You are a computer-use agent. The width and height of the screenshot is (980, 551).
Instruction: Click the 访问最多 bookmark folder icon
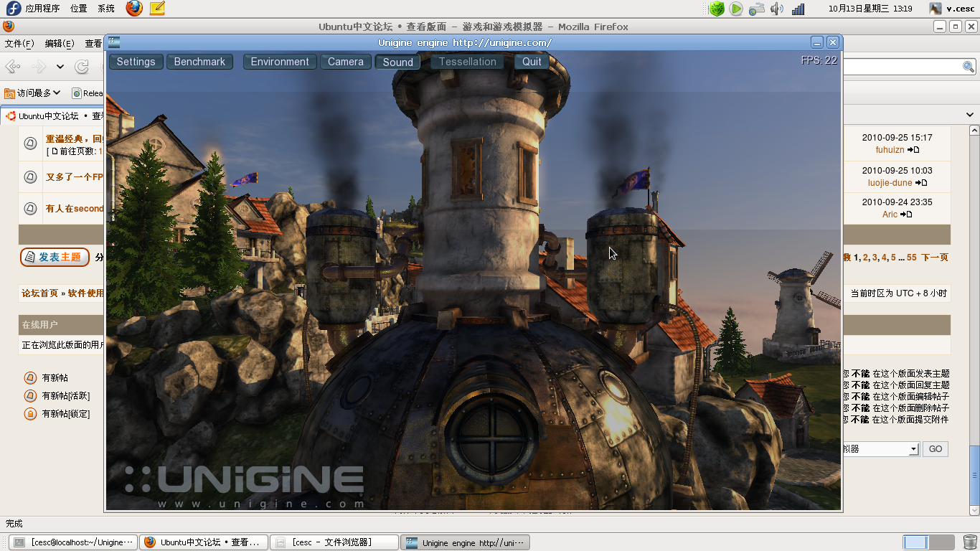[9, 93]
